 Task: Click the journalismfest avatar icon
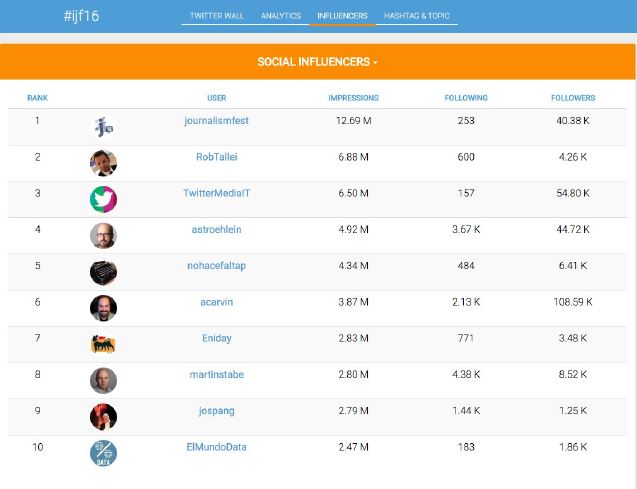pos(103,127)
